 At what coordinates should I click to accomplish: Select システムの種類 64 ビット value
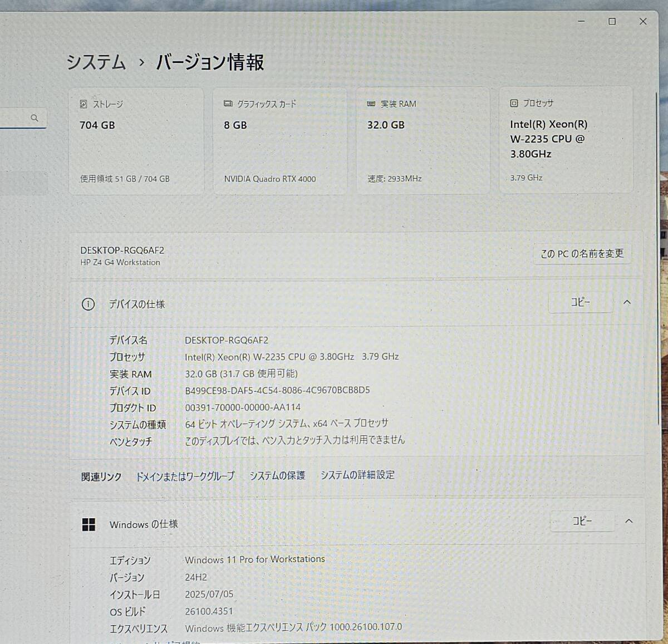tap(287, 424)
